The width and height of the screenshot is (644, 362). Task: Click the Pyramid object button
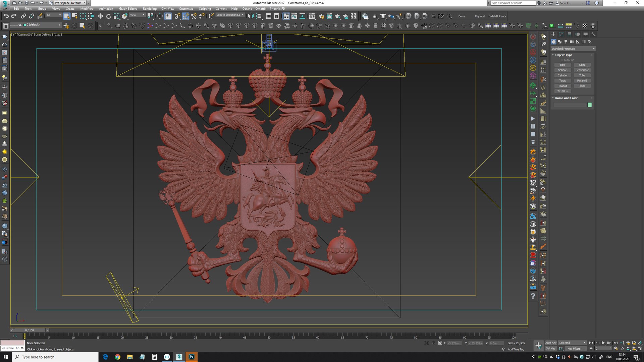tap(582, 81)
